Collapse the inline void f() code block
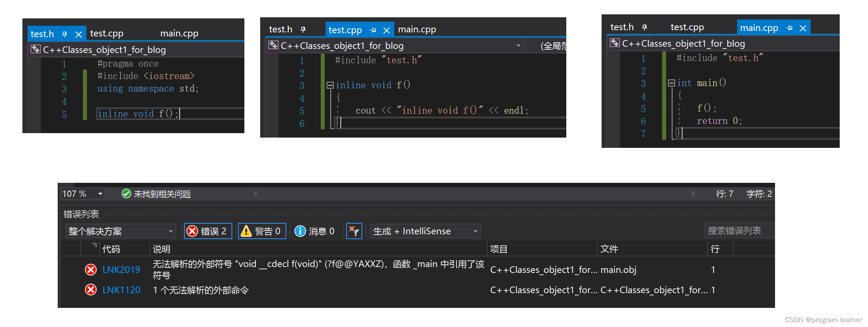 coord(330,85)
